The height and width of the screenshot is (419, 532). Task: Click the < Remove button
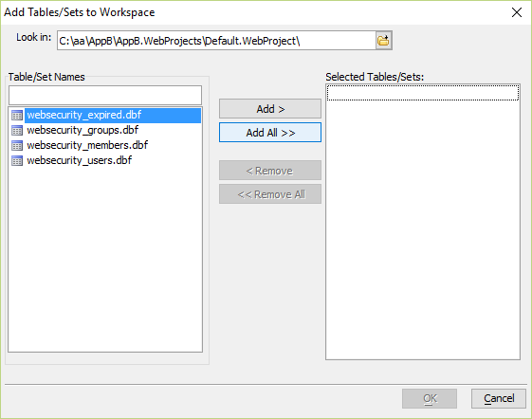(270, 171)
